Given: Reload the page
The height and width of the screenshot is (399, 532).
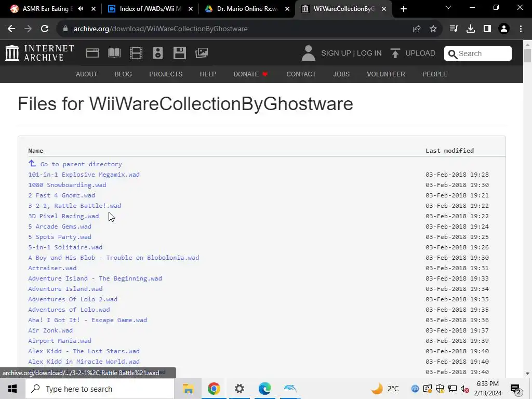Looking at the screenshot, I should pos(45,29).
